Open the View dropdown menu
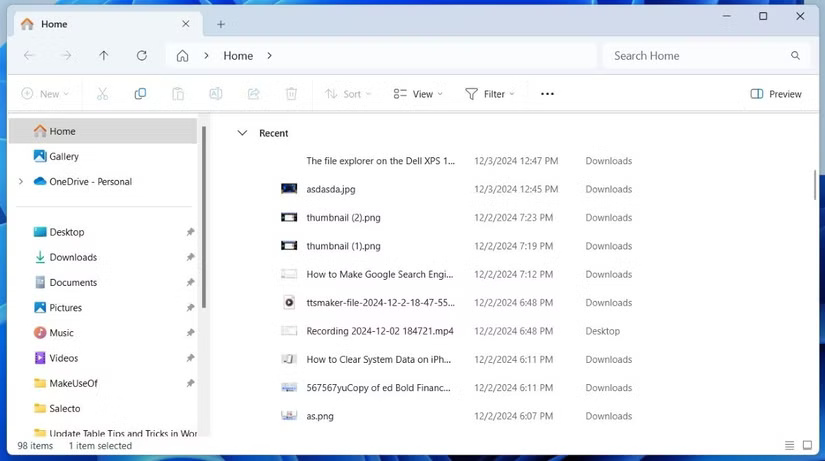Image resolution: width=825 pixels, height=461 pixels. pos(418,94)
